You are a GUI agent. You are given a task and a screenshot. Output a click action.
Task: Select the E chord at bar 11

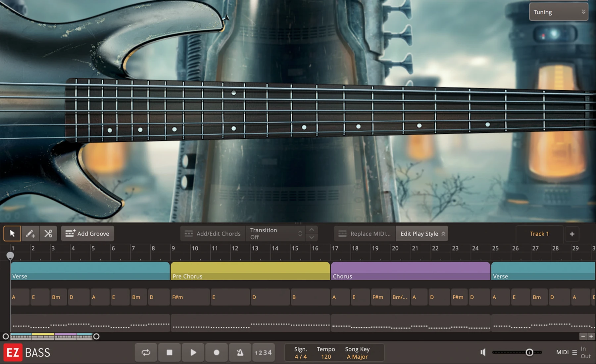click(230, 297)
